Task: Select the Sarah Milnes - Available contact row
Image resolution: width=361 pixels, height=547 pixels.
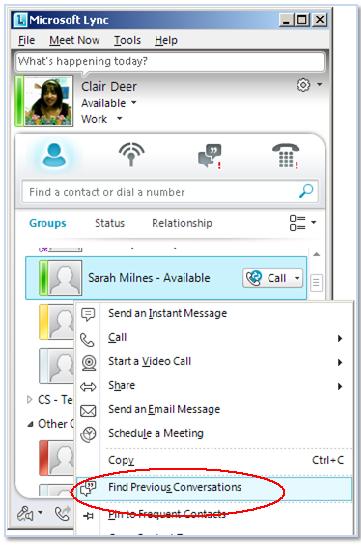Action: pos(166,278)
